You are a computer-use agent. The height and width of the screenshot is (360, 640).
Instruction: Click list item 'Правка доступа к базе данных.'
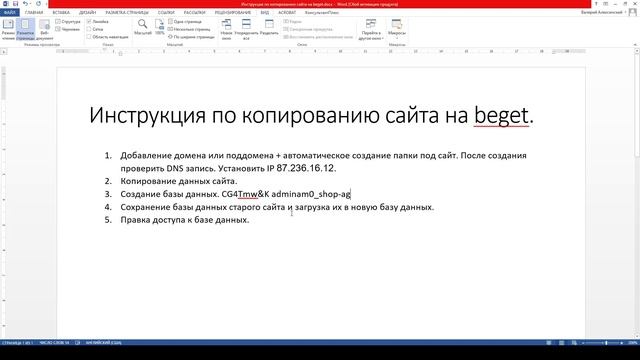pyautogui.click(x=184, y=220)
